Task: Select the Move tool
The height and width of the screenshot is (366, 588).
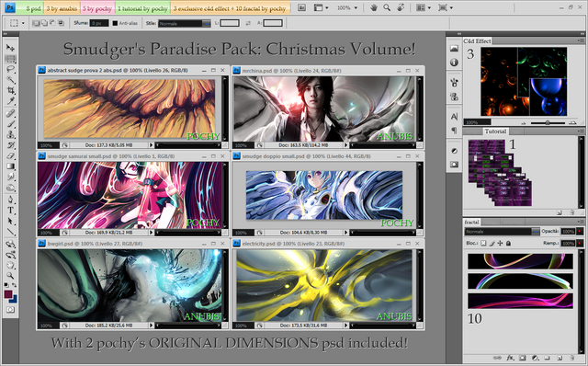Action: [x=10, y=48]
